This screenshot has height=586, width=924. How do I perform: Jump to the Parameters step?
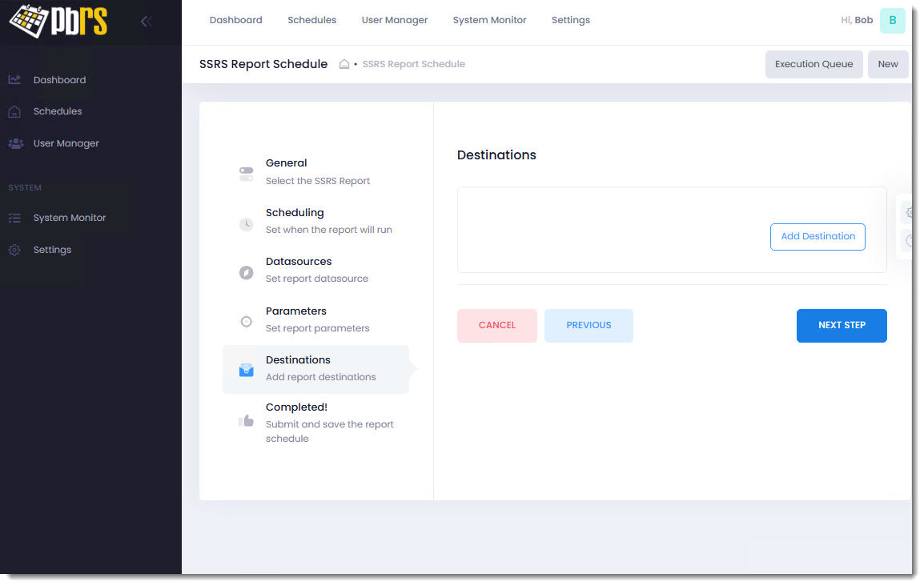(295, 311)
